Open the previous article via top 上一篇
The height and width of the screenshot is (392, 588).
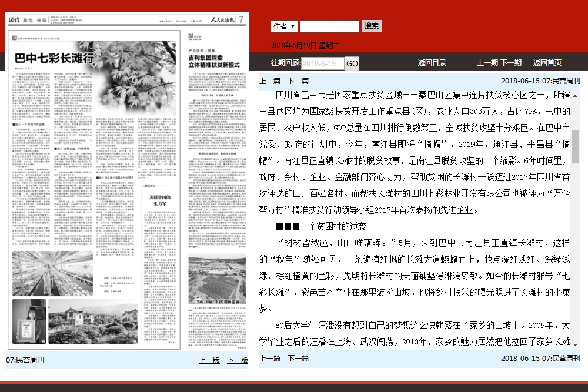point(269,79)
